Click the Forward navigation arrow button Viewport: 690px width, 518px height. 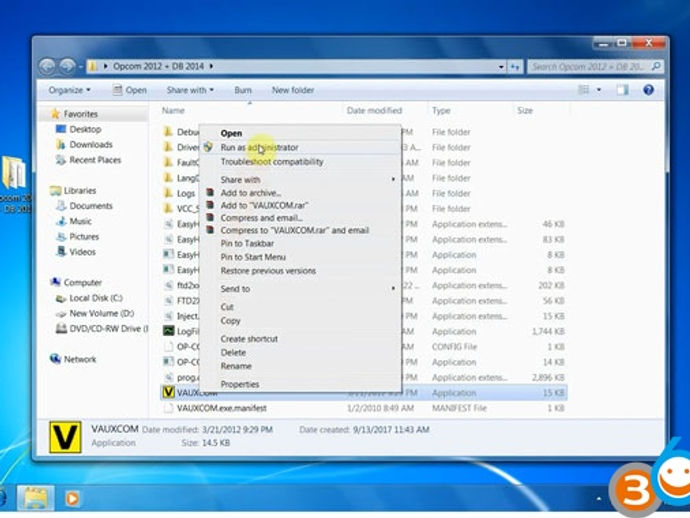67,66
